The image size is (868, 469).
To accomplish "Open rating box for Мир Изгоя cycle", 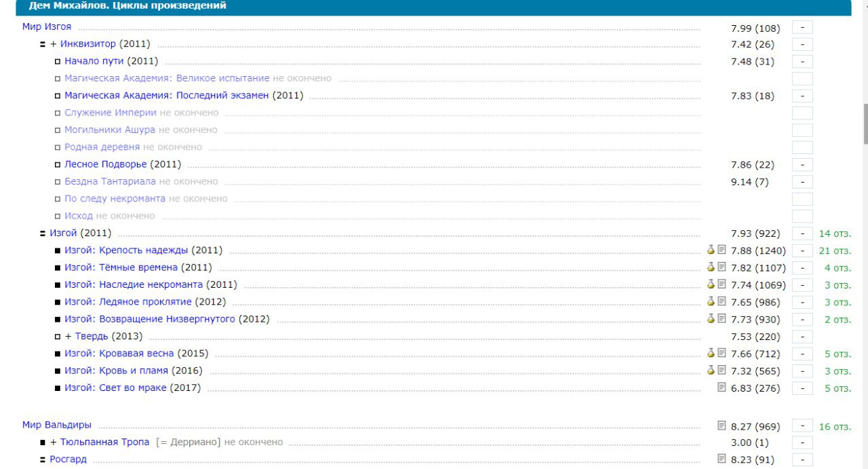I will pos(802,28).
